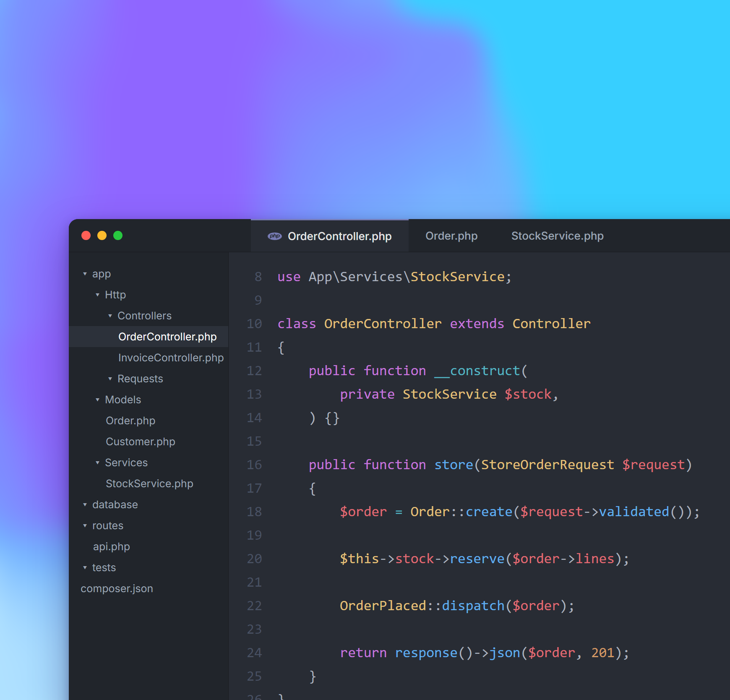Image resolution: width=730 pixels, height=700 pixels.
Task: Click 'StoreOrderRequest' in the store signature
Action: tap(547, 465)
